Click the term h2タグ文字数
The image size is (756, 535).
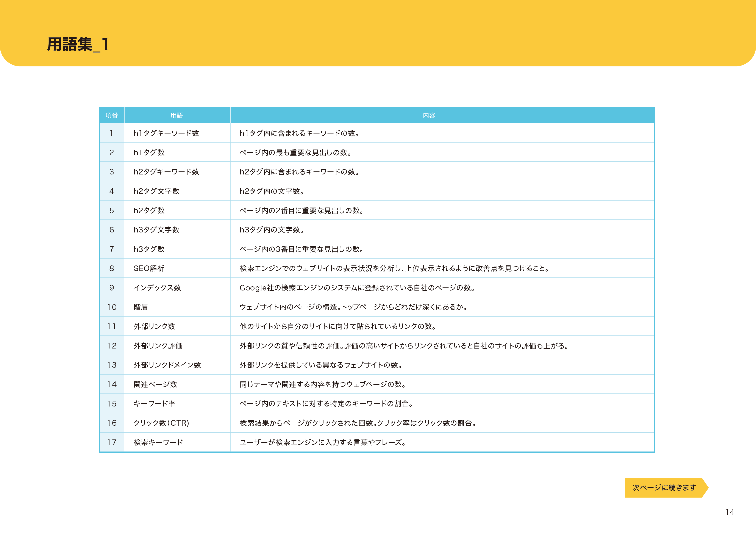156,191
